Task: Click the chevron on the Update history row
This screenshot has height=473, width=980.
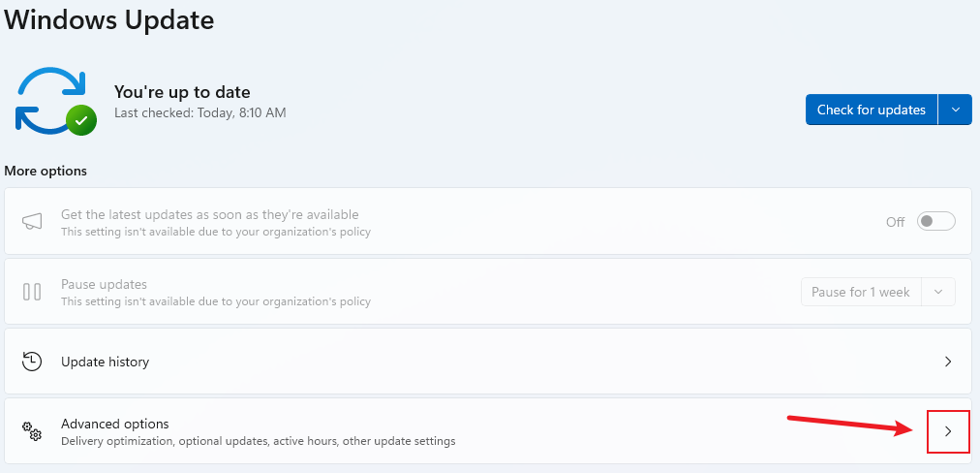Action: pyautogui.click(x=948, y=362)
